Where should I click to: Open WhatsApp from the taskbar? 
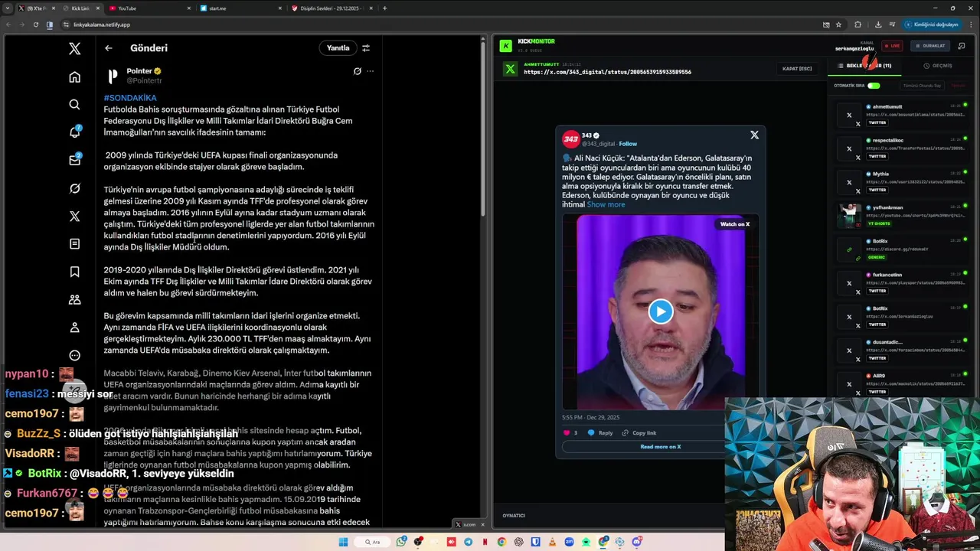(x=401, y=542)
